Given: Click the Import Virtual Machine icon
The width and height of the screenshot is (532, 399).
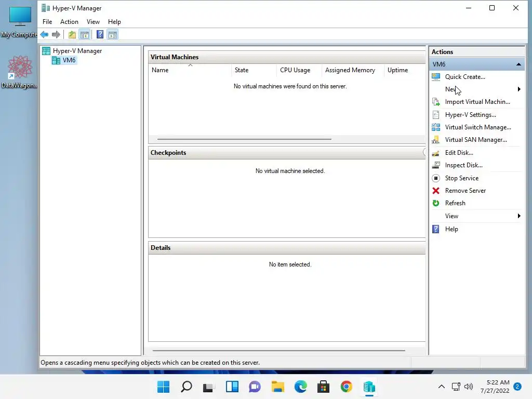Looking at the screenshot, I should [x=436, y=102].
